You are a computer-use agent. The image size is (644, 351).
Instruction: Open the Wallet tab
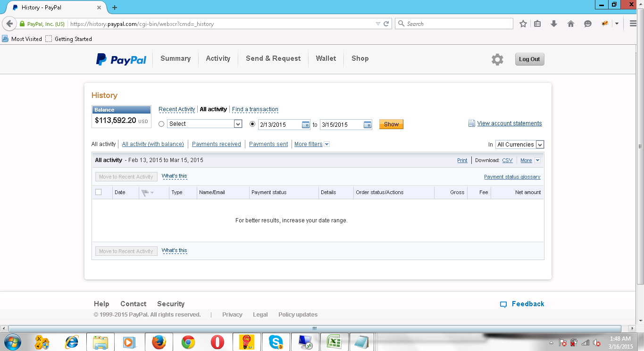click(x=326, y=58)
